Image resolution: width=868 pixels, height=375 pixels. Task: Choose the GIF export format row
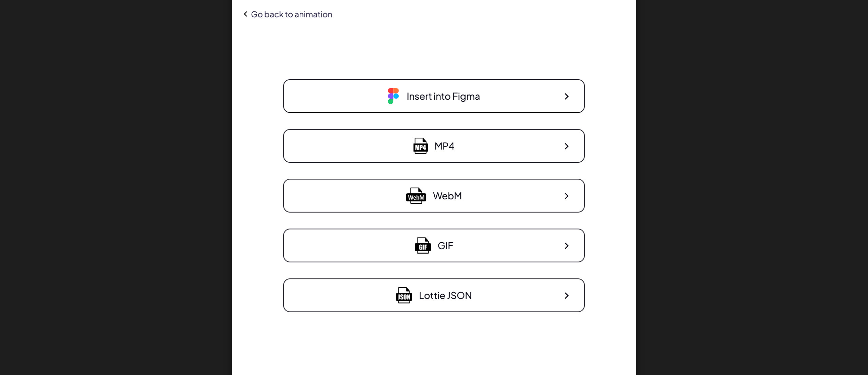434,245
